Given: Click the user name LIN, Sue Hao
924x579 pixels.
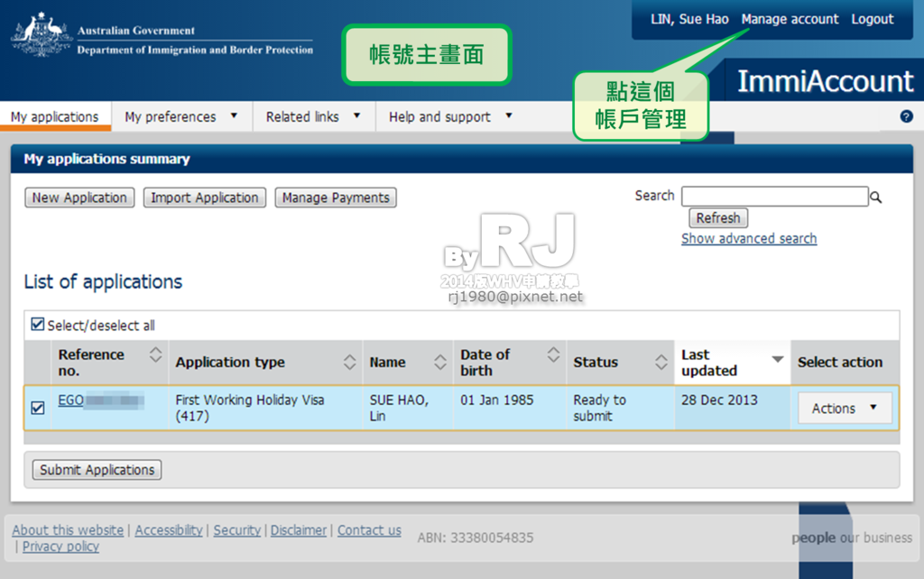Looking at the screenshot, I should [689, 20].
